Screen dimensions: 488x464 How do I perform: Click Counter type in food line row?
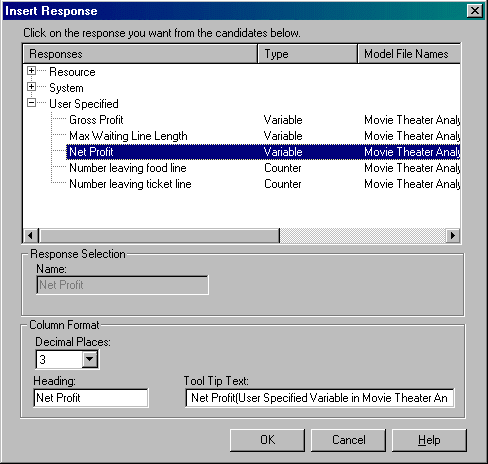pyautogui.click(x=283, y=168)
